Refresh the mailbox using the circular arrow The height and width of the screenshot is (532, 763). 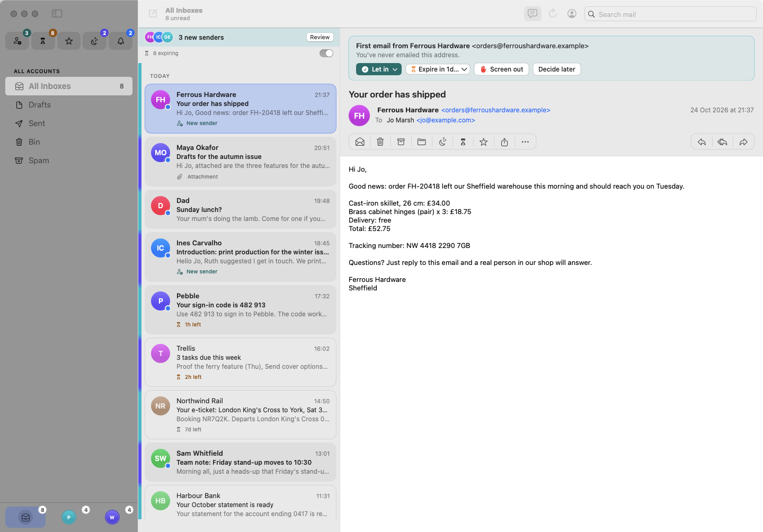(x=553, y=14)
